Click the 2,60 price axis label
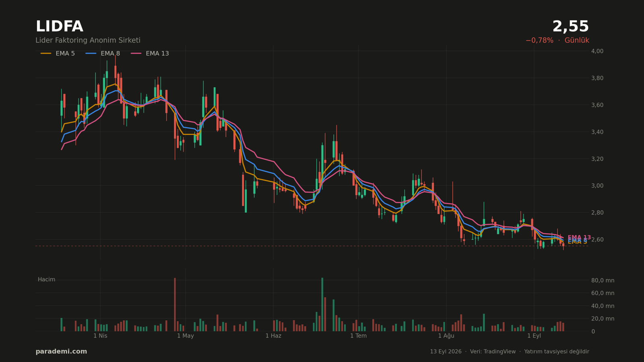Viewport: 644px width, 362px height. click(x=597, y=239)
